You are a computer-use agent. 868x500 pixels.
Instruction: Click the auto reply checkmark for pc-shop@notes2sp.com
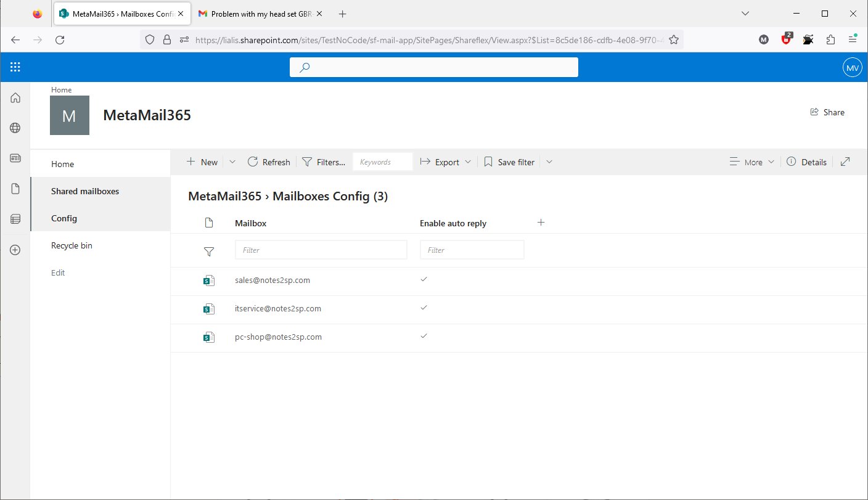click(x=424, y=336)
